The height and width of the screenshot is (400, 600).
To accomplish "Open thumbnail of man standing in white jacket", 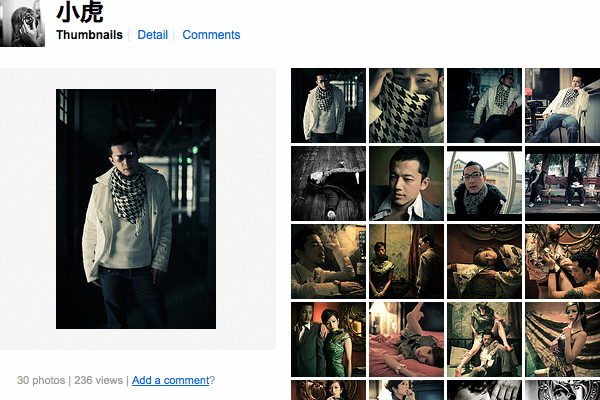I will coord(328,106).
